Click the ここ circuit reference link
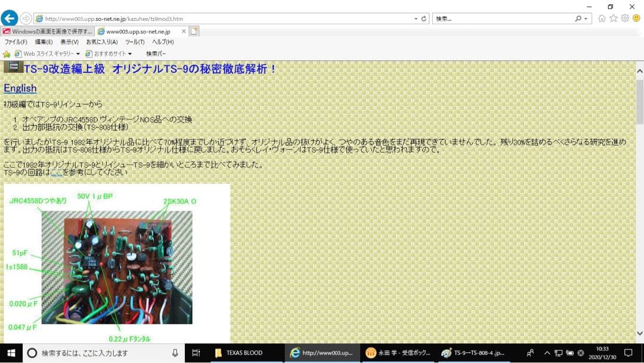 (56, 173)
